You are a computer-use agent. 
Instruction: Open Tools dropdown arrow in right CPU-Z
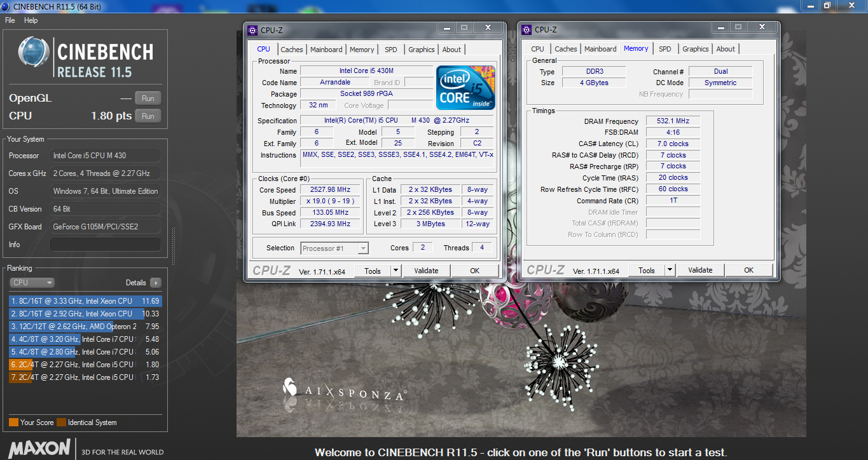tap(670, 270)
